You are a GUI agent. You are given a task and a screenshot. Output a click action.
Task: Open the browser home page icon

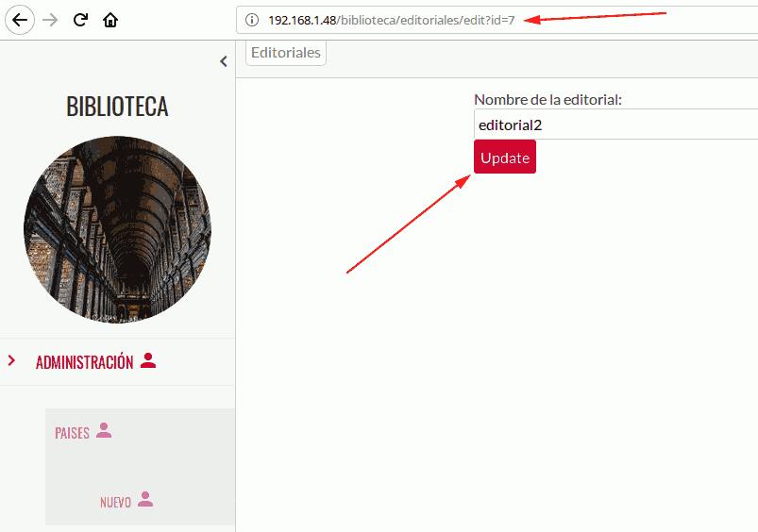coord(110,20)
